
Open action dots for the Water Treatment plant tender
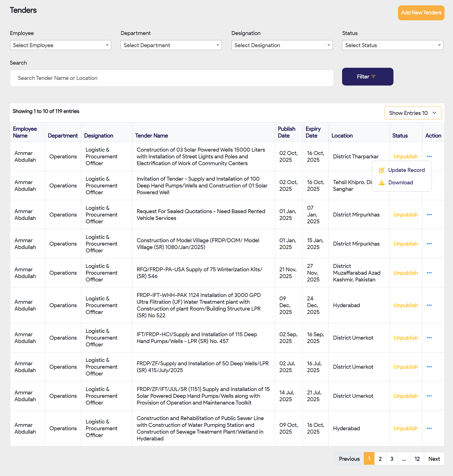(429, 305)
